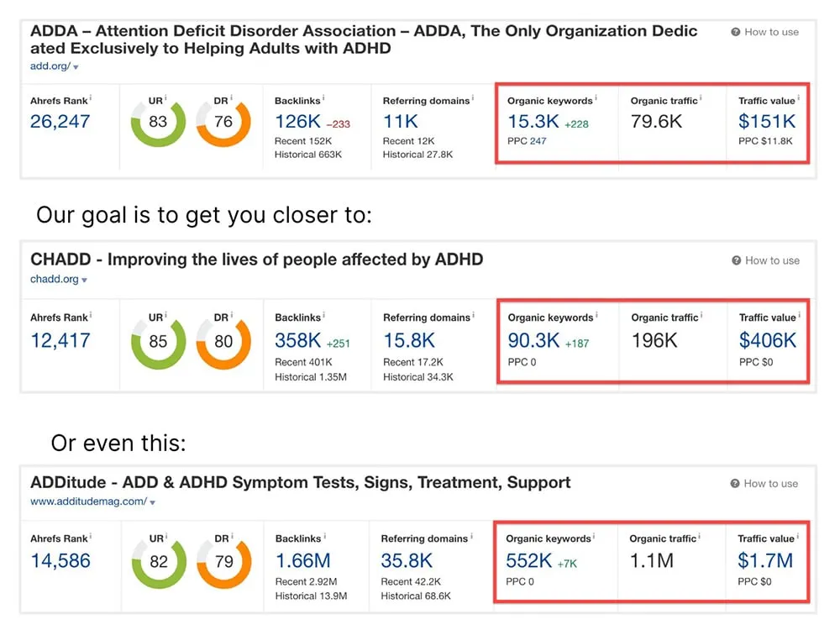Viewport: 840px width, 630px height.
Task: Click the 126K Backlinks value for ADDA
Action: click(296, 120)
